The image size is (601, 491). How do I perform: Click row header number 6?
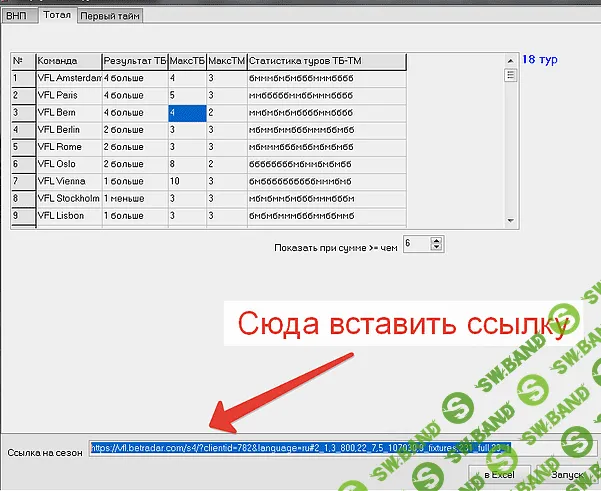23,164
